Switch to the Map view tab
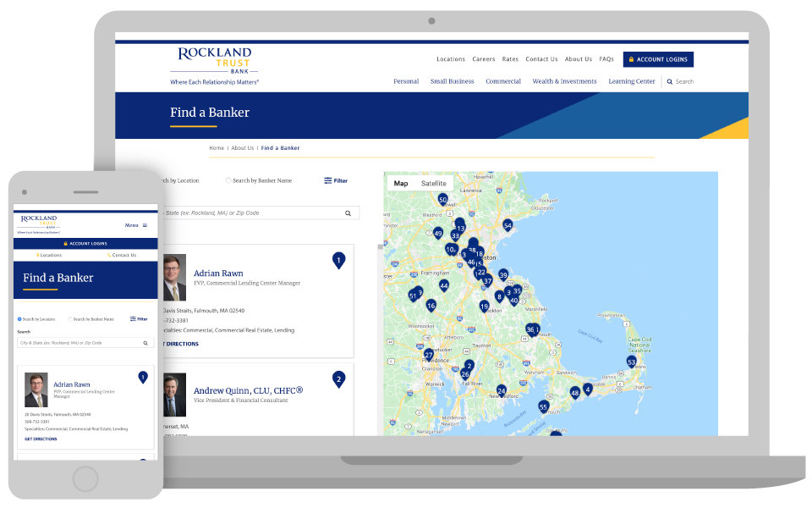This screenshot has width=812, height=508. point(401,184)
